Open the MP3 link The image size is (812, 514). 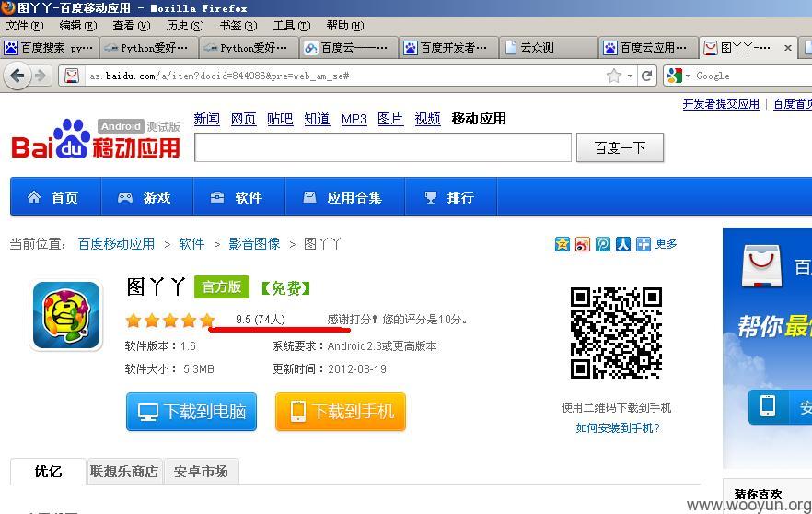pos(354,119)
